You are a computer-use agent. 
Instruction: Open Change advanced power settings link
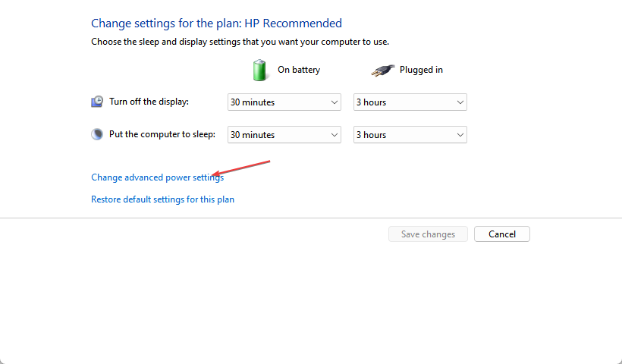click(x=158, y=177)
